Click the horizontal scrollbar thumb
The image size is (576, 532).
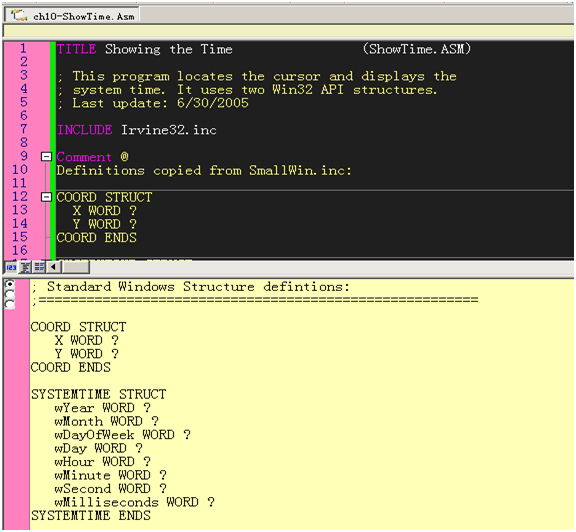coord(75,267)
